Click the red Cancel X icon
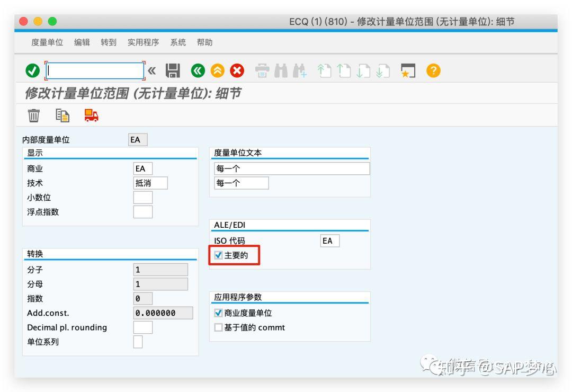Image resolution: width=572 pixels, height=392 pixels. point(237,70)
